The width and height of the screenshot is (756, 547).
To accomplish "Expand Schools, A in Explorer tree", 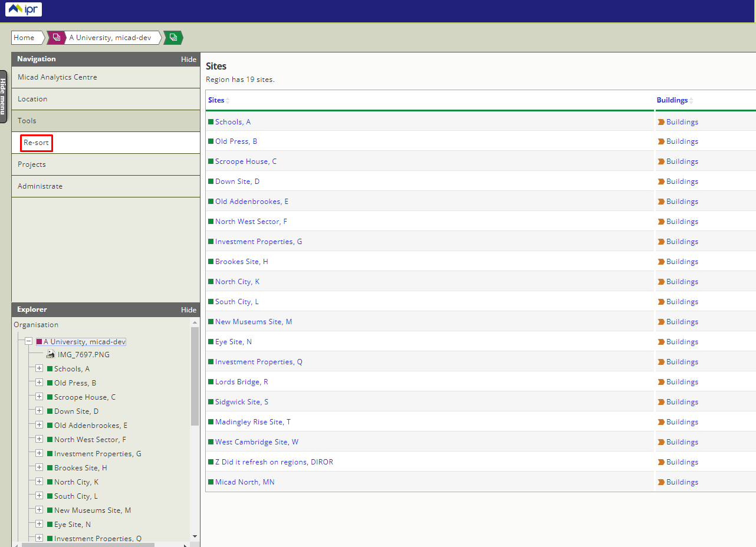I will pyautogui.click(x=39, y=368).
